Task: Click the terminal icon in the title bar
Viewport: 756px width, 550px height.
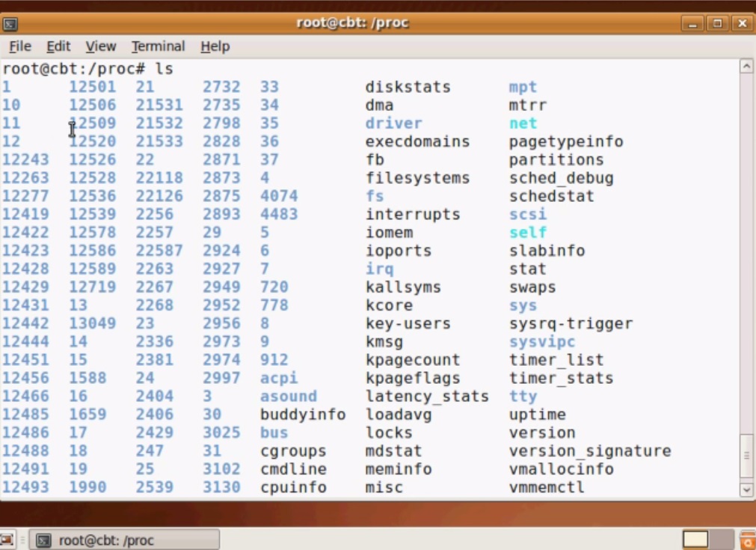Action: coord(10,23)
